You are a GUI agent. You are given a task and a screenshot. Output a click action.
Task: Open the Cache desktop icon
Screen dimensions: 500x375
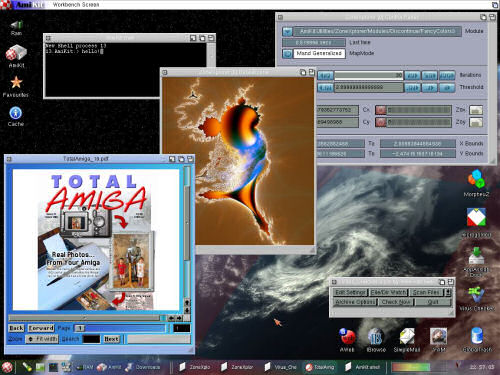tap(16, 113)
